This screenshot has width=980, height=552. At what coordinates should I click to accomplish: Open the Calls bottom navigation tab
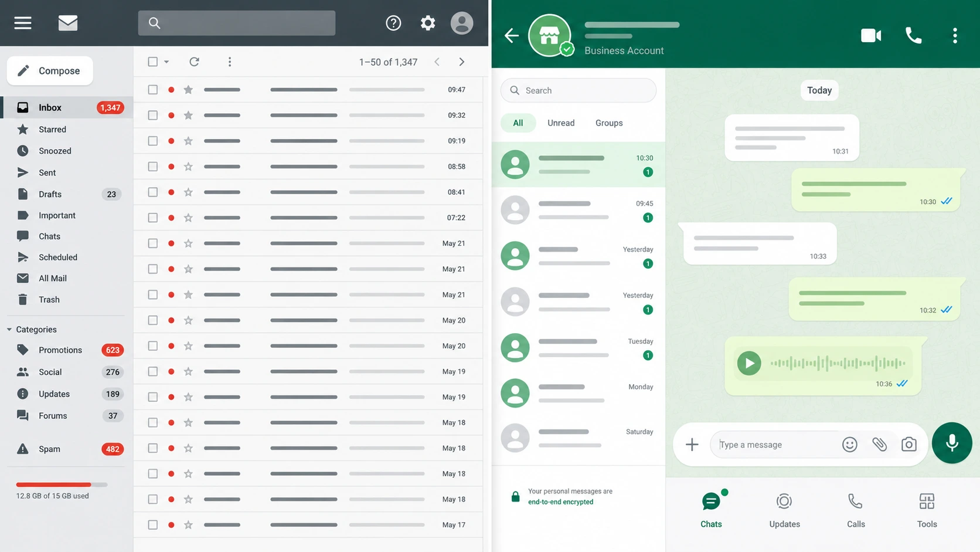tap(856, 510)
